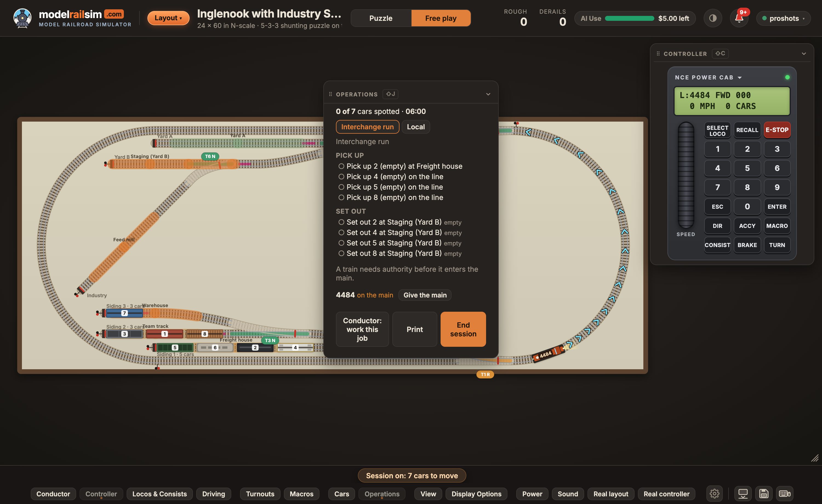
Task: Click the Give the main button
Action: (425, 295)
